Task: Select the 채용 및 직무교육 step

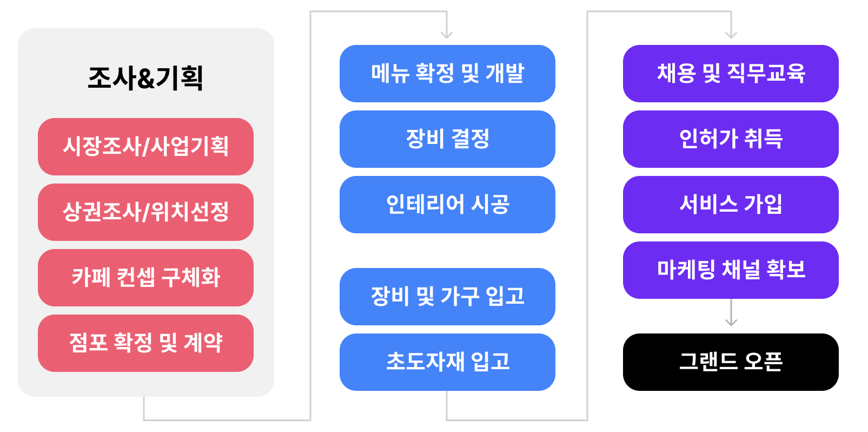Action: click(x=731, y=74)
